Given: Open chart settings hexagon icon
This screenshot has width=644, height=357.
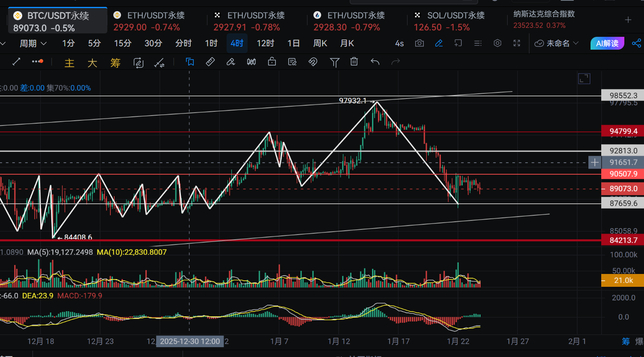Looking at the screenshot, I should (497, 43).
